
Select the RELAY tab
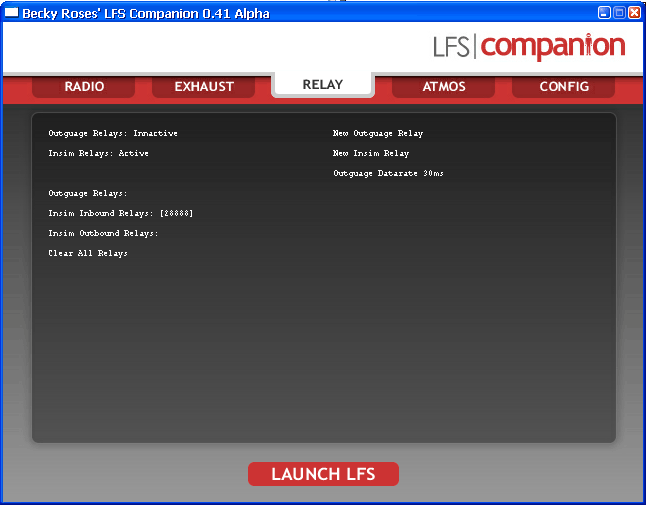coord(323,84)
